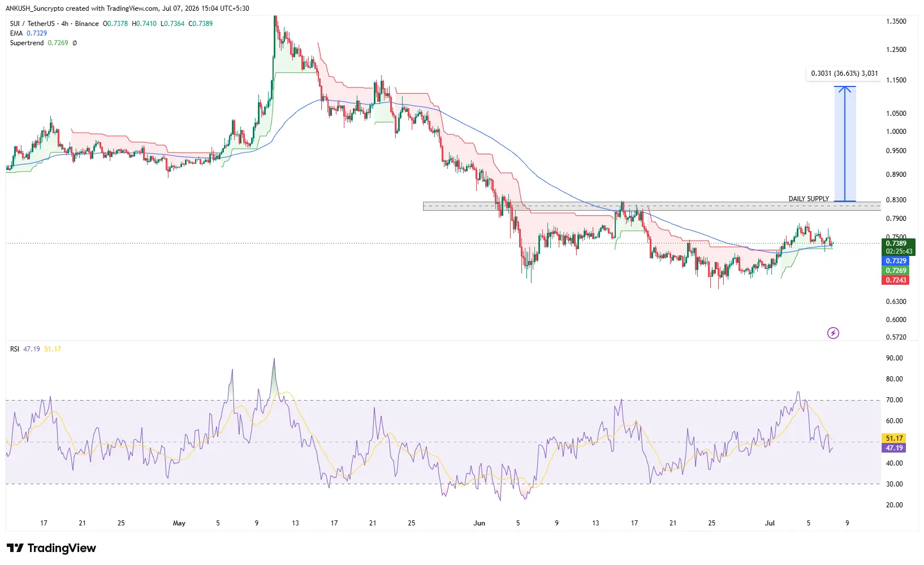The height and width of the screenshot is (565, 924).
Task: Click the Jun label on time axis
Action: 479,523
